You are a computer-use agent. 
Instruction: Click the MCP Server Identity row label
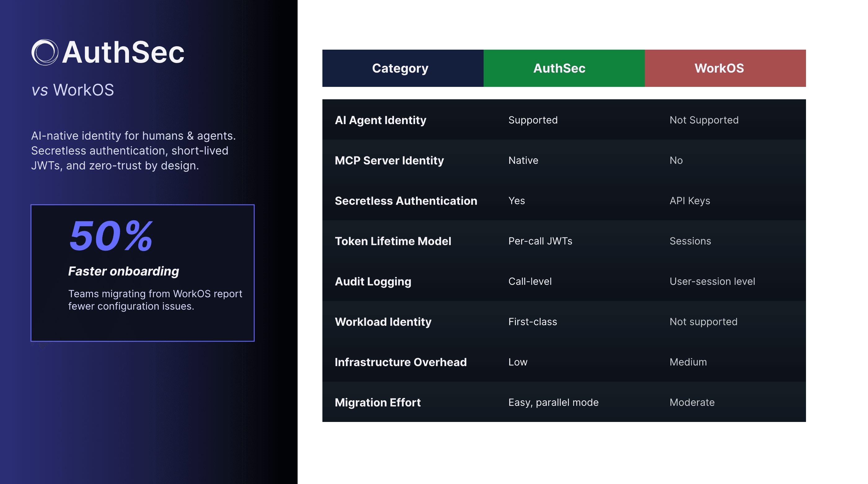(389, 160)
